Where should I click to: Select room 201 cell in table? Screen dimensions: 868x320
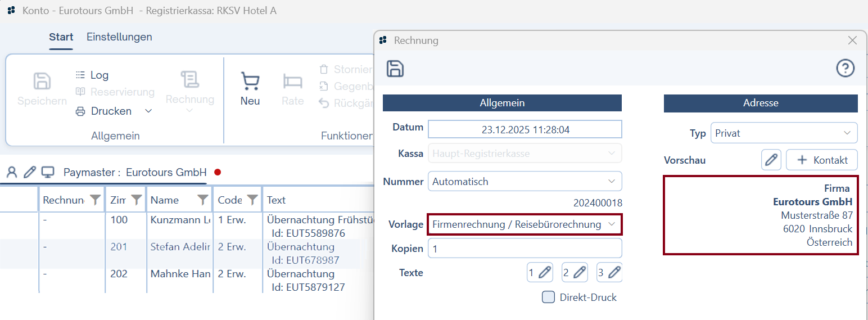coord(126,253)
